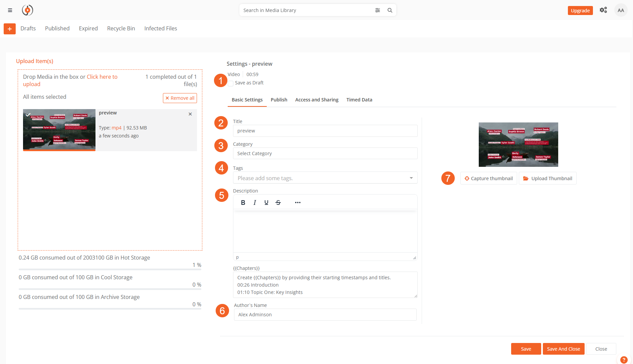
Task: Select the uploaded preview video thumbnail
Action: tap(59, 130)
